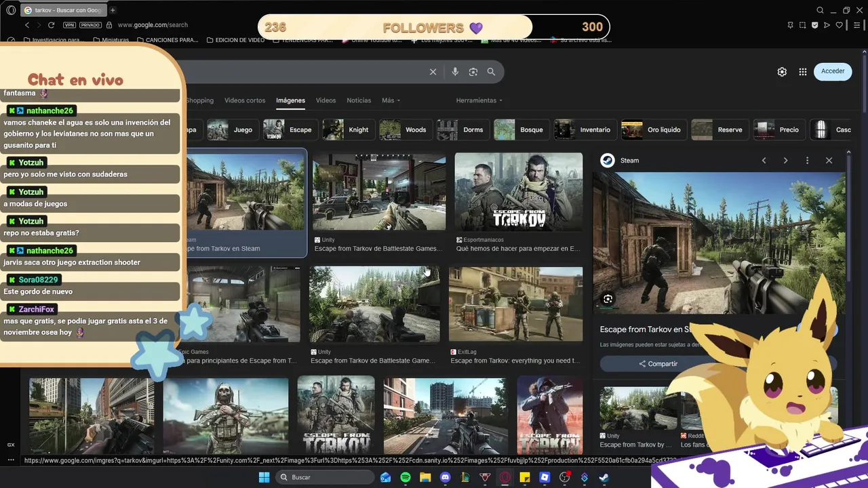Open Windows Start menu
The height and width of the screenshot is (488, 868).
(x=264, y=477)
